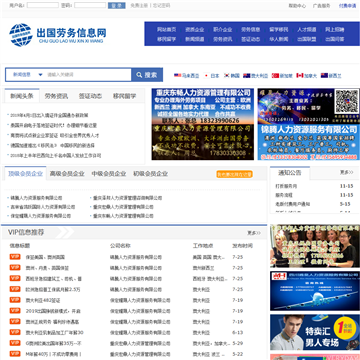Click the globe logo of 出国劳务信息网
This screenshot has width=360, height=360.
tap(21, 34)
